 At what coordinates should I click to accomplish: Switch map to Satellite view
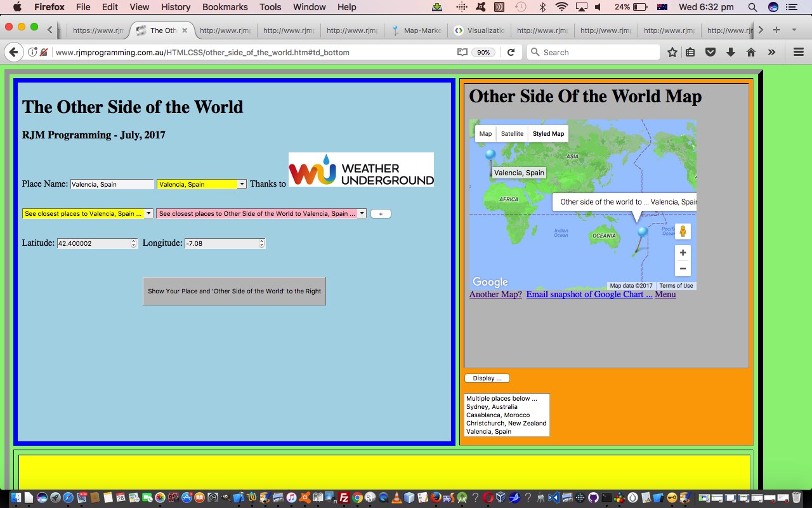[512, 134]
